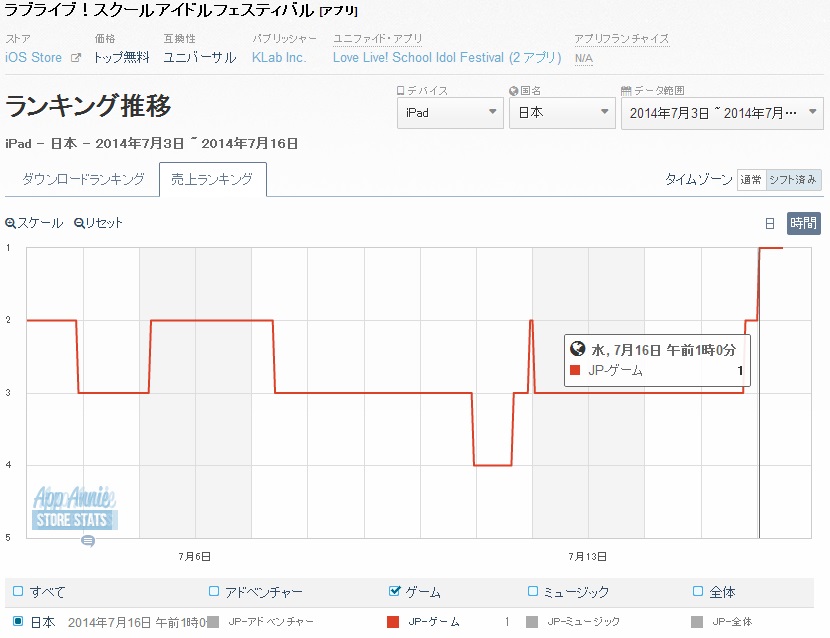830x638 pixels.
Task: Open the iPad device dropdown
Action: tap(450, 113)
